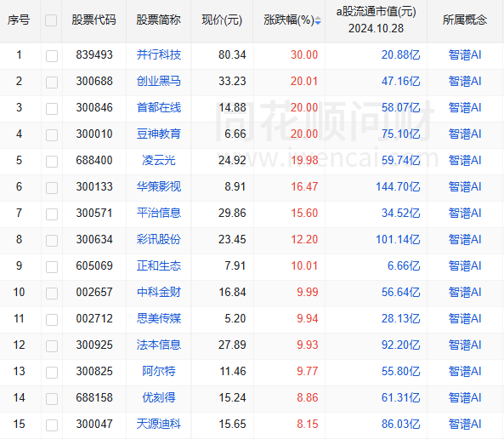Click the 所属概念 column header
The width and height of the screenshot is (504, 439).
(x=465, y=20)
